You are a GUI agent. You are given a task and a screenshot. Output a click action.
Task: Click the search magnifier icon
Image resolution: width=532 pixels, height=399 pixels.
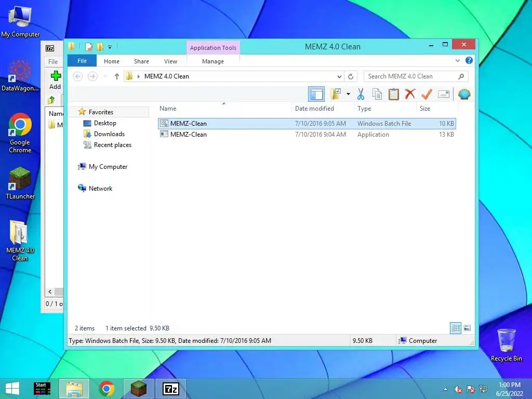pyautogui.click(x=461, y=77)
